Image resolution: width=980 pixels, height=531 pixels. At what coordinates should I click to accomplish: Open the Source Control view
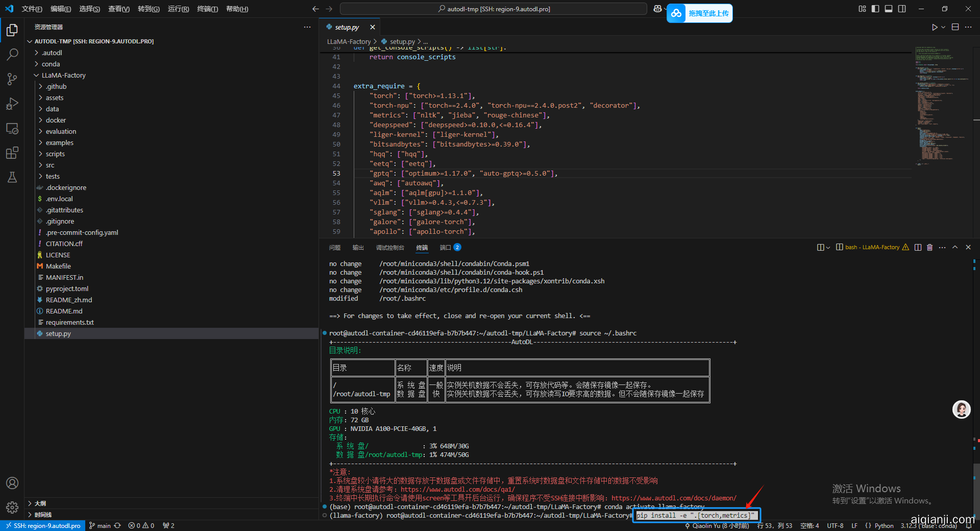point(12,79)
